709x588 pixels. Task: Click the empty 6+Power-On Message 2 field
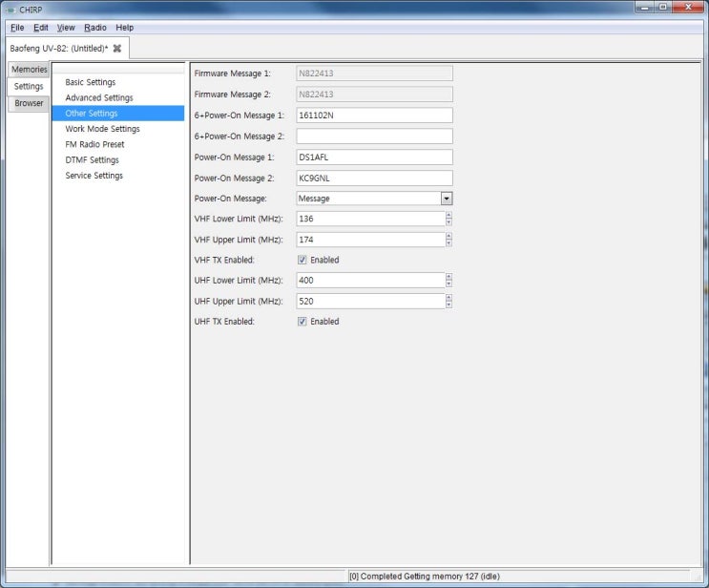[374, 136]
